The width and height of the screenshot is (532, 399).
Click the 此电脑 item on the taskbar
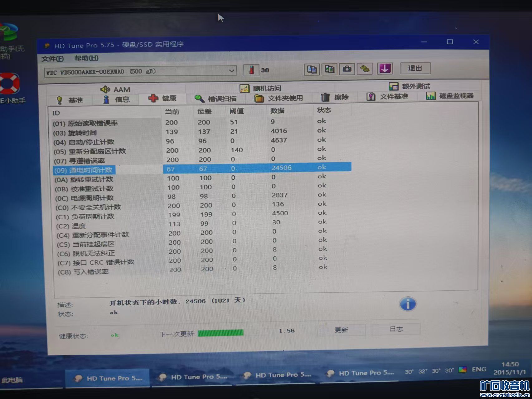tap(12, 380)
